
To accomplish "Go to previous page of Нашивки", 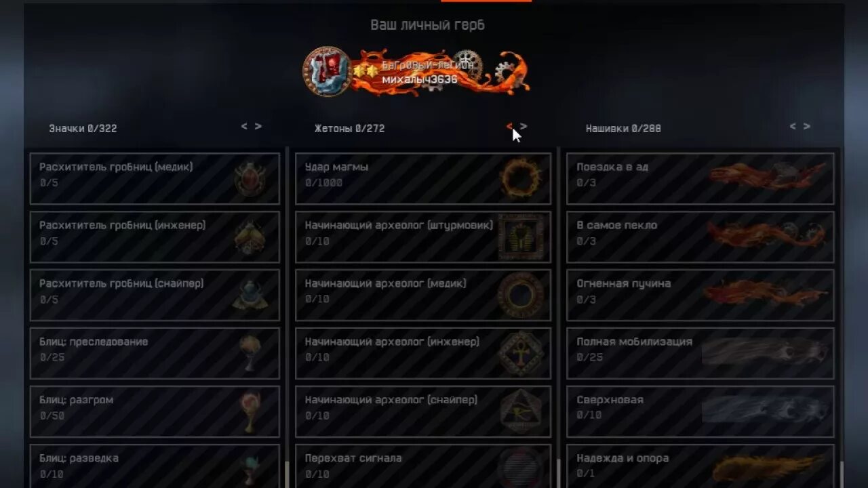I will tap(792, 126).
